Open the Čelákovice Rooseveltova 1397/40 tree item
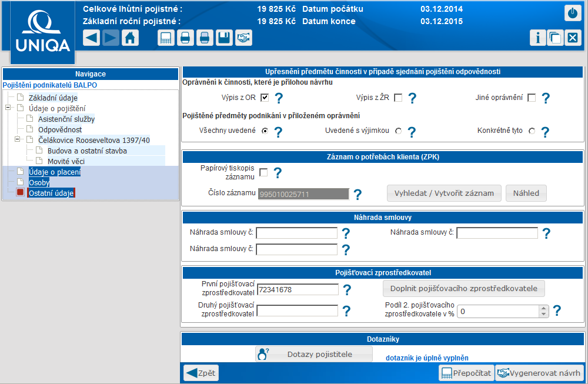588x384 pixels. tap(93, 140)
